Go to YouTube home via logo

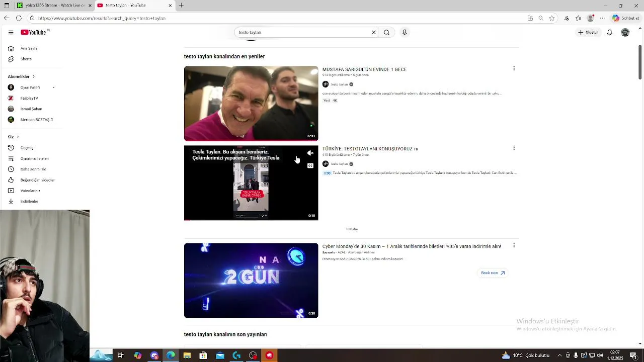click(34, 32)
